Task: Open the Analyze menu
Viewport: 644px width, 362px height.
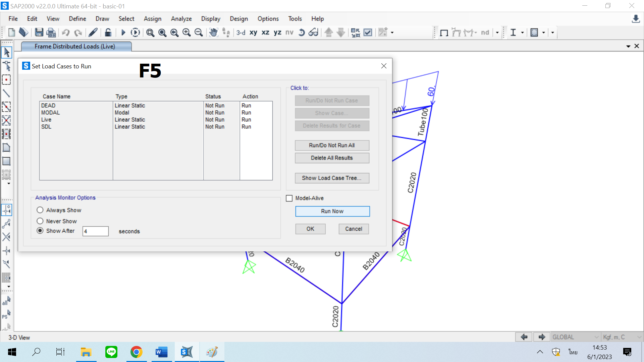Action: point(181,19)
